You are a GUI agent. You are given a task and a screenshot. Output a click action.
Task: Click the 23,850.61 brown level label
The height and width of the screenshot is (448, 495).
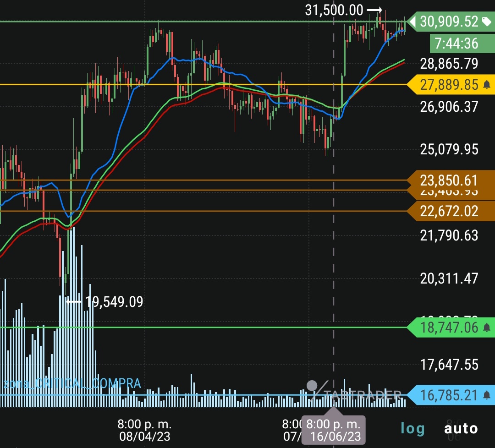[451, 180]
